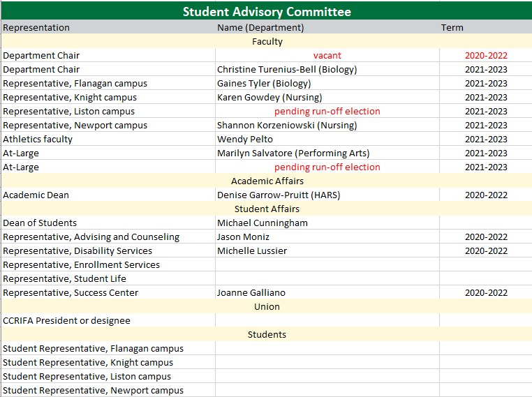This screenshot has width=532, height=397.
Task: Select the Name (Department) column header
Action: point(260,28)
